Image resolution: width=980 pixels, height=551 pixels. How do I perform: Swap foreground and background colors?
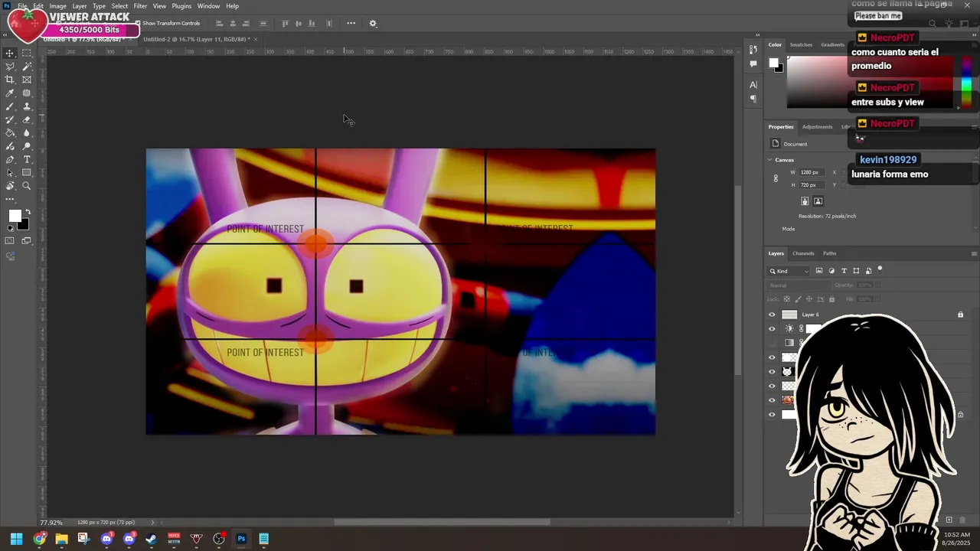pyautogui.click(x=28, y=212)
